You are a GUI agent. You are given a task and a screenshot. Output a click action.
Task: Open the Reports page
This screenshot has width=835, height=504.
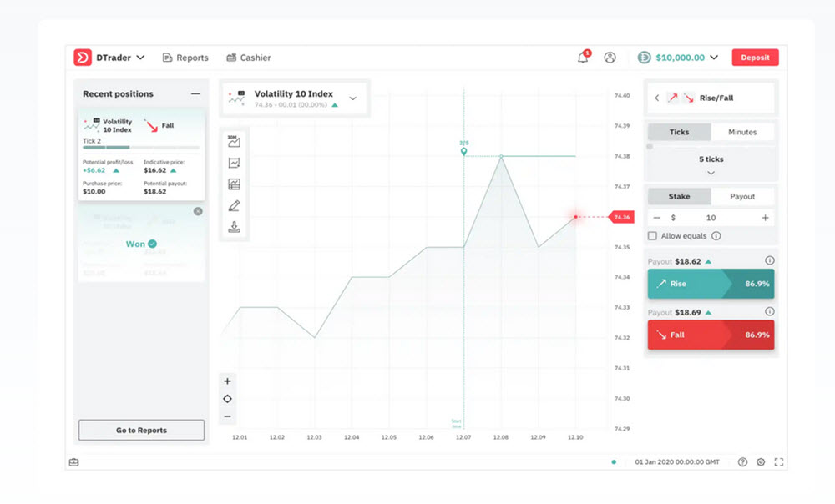pyautogui.click(x=185, y=58)
